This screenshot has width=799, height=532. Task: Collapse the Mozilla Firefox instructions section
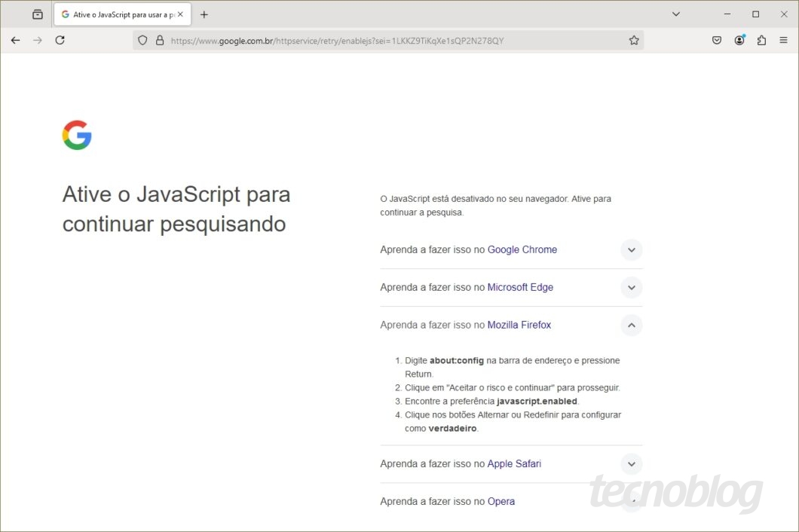(x=632, y=325)
